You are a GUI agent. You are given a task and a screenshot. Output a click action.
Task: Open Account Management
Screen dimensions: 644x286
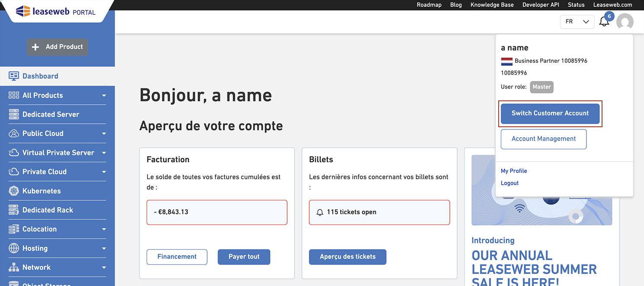(544, 139)
